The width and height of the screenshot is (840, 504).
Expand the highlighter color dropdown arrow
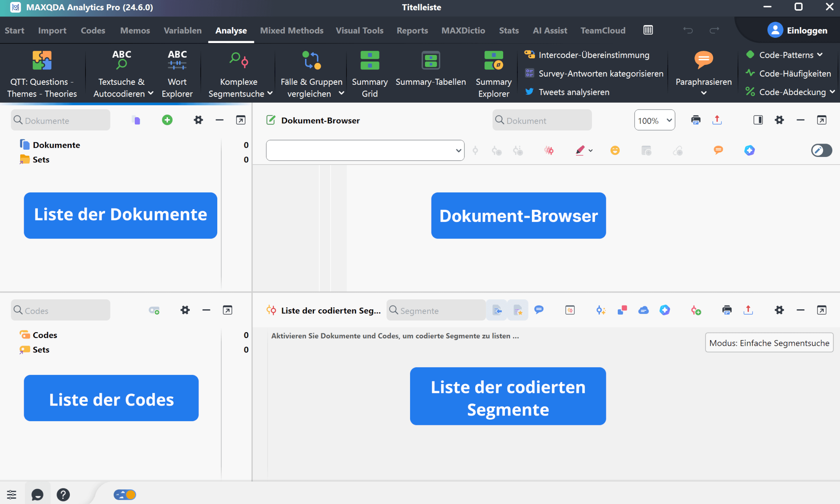[x=591, y=151]
